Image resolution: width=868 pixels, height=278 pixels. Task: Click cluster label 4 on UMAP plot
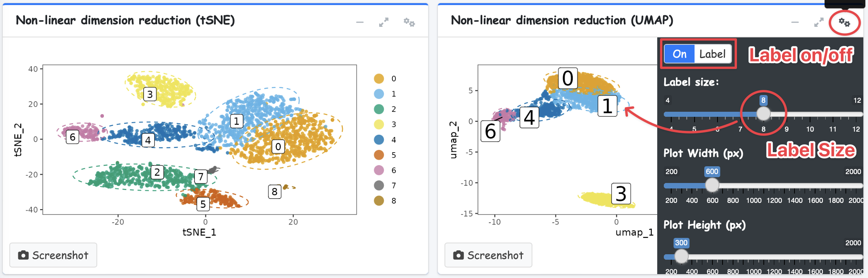(529, 118)
